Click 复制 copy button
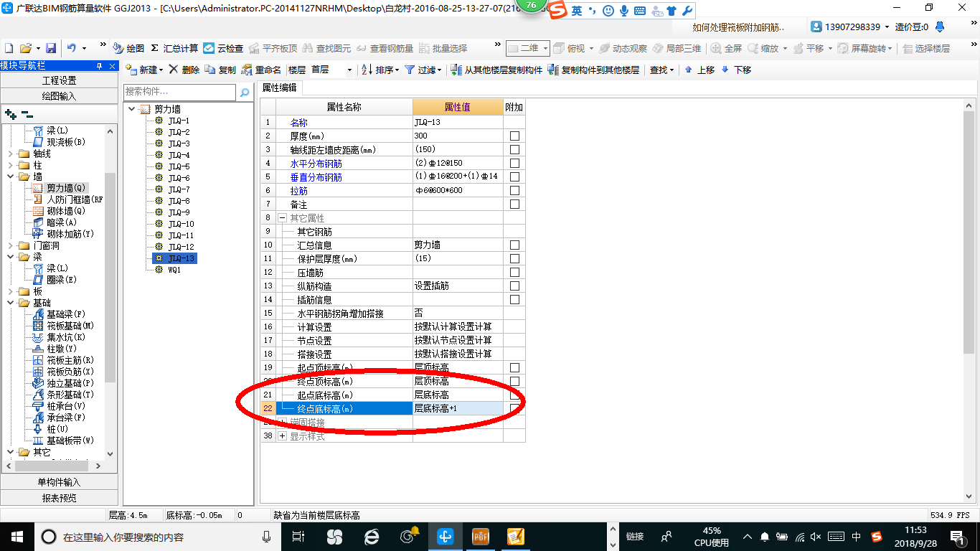The height and width of the screenshot is (551, 980). coord(220,70)
